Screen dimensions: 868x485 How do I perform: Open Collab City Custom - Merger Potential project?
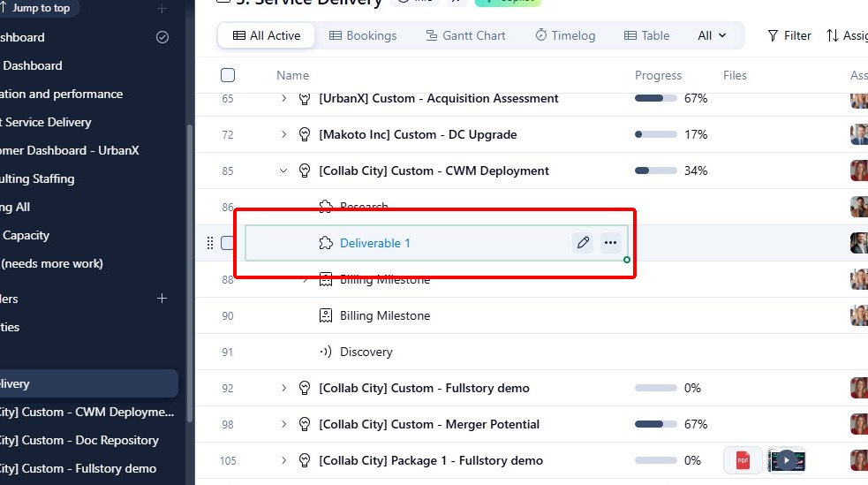pyautogui.click(x=429, y=424)
